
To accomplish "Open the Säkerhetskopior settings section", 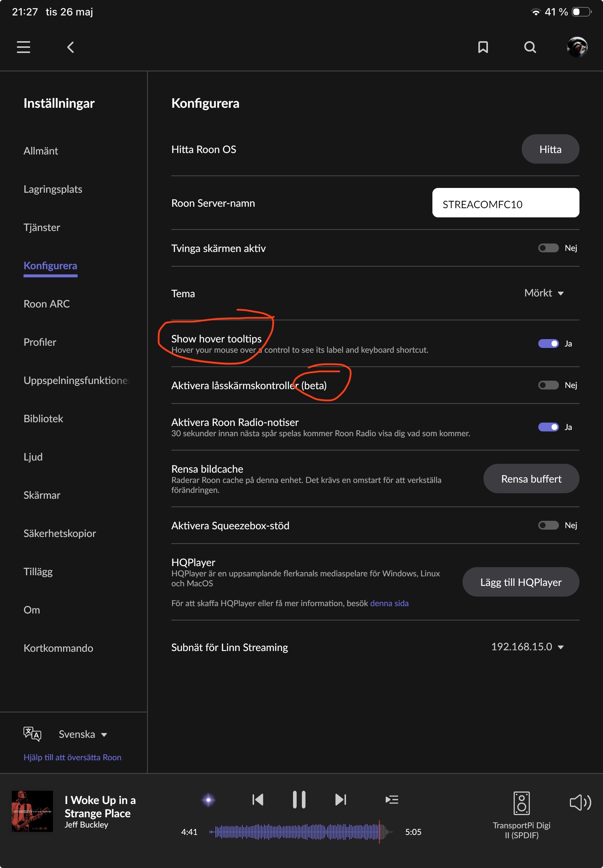I will coord(60,533).
